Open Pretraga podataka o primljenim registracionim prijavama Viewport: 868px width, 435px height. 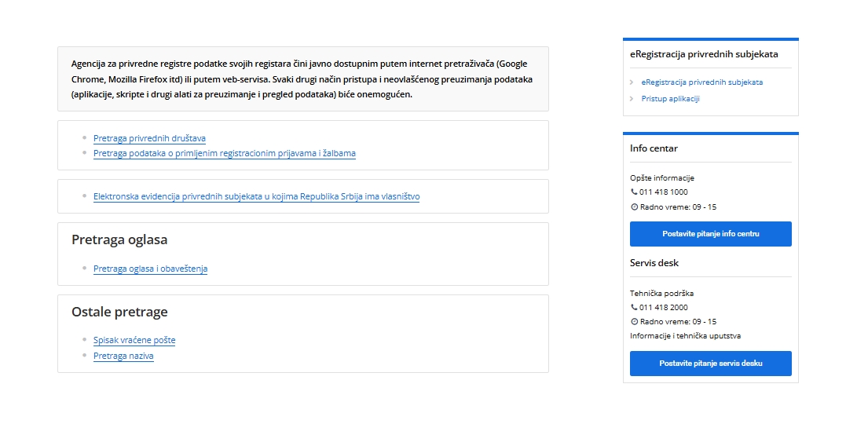coord(224,153)
